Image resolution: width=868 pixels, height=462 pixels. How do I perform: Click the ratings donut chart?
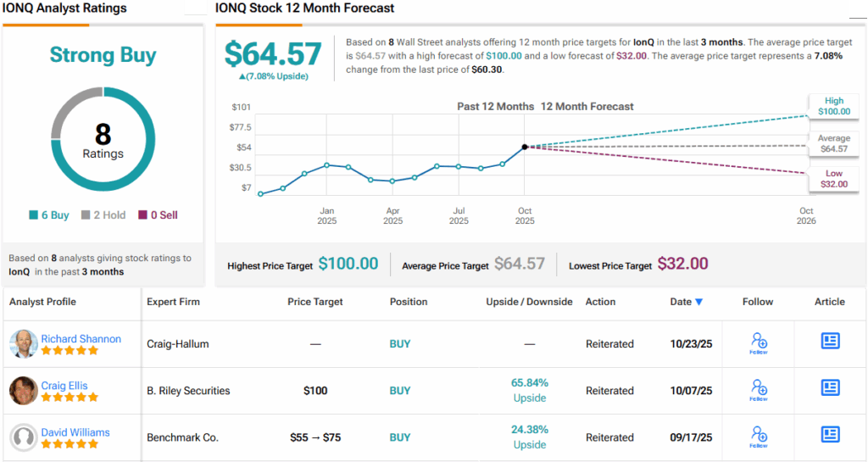pyautogui.click(x=103, y=142)
